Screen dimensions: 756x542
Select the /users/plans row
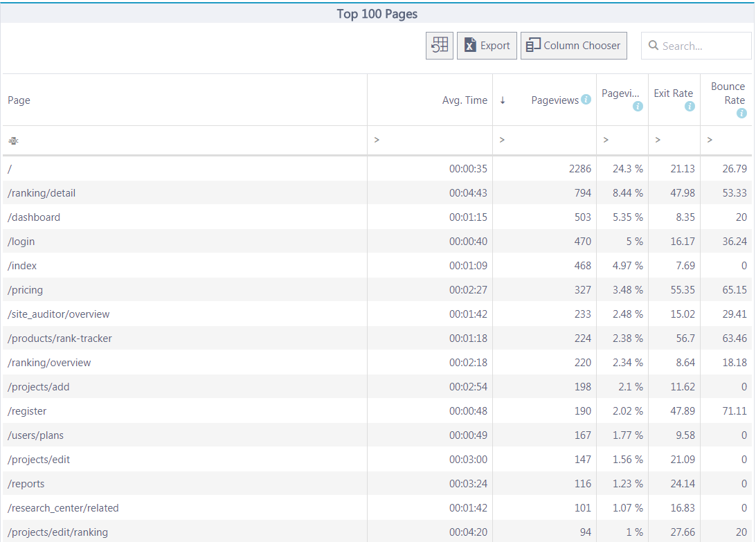click(x=377, y=435)
